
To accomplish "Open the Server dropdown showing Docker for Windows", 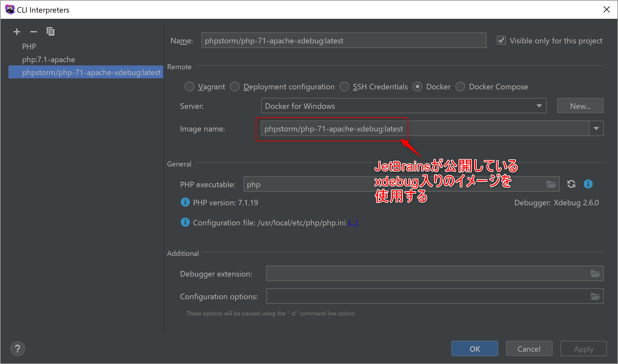I will click(x=404, y=106).
